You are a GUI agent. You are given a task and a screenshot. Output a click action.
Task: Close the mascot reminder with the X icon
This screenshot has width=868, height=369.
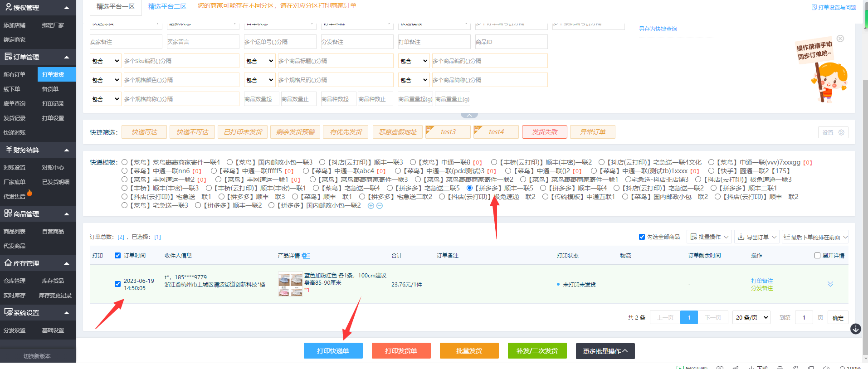click(x=840, y=39)
